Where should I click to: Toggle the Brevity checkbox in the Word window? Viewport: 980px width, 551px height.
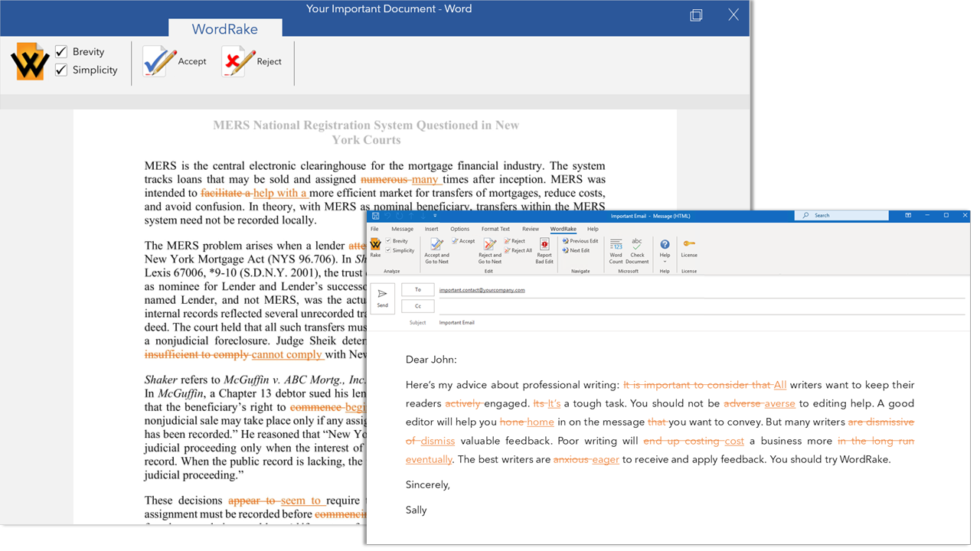tap(61, 52)
